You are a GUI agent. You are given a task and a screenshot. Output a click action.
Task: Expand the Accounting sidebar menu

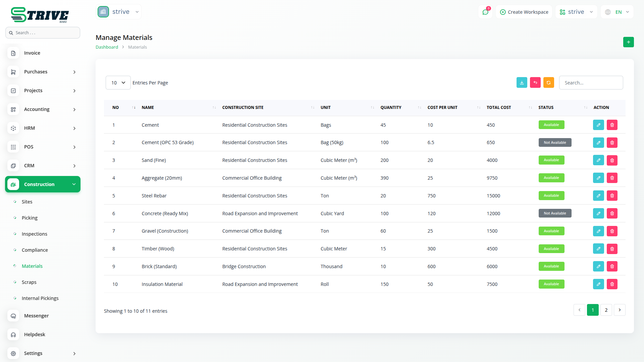pyautogui.click(x=43, y=109)
